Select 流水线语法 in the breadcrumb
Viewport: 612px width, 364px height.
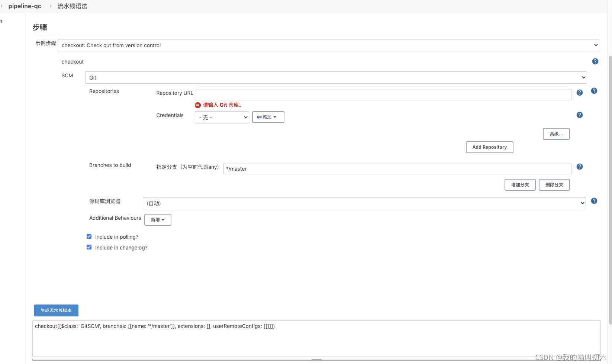tap(72, 6)
